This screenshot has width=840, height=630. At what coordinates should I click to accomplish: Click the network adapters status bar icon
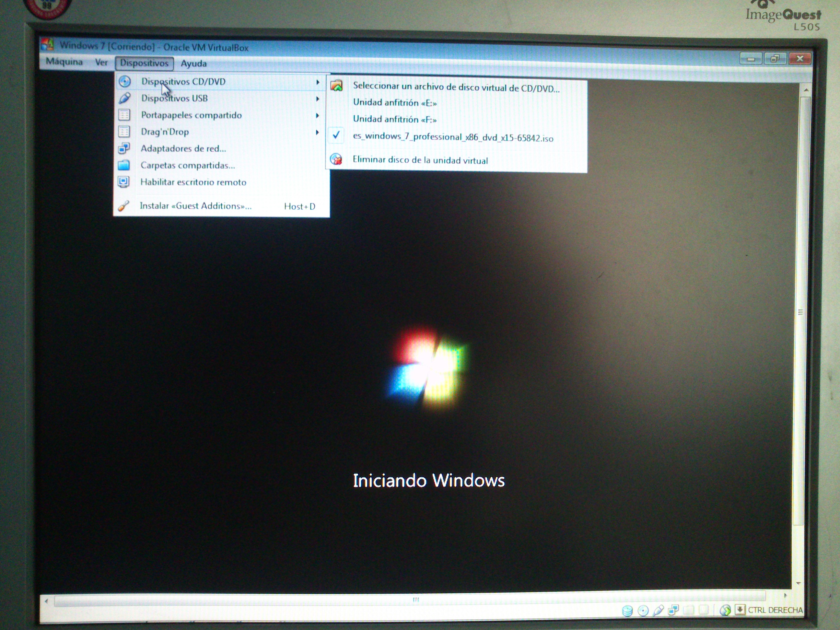pos(673,610)
